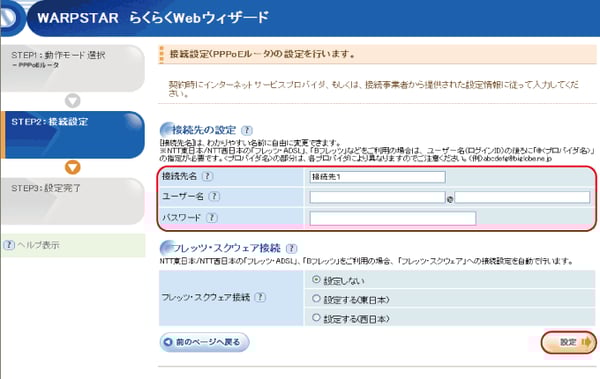Open help icon in フレッツ・スクウェア接続 table row
The width and height of the screenshot is (600, 379).
tap(260, 297)
